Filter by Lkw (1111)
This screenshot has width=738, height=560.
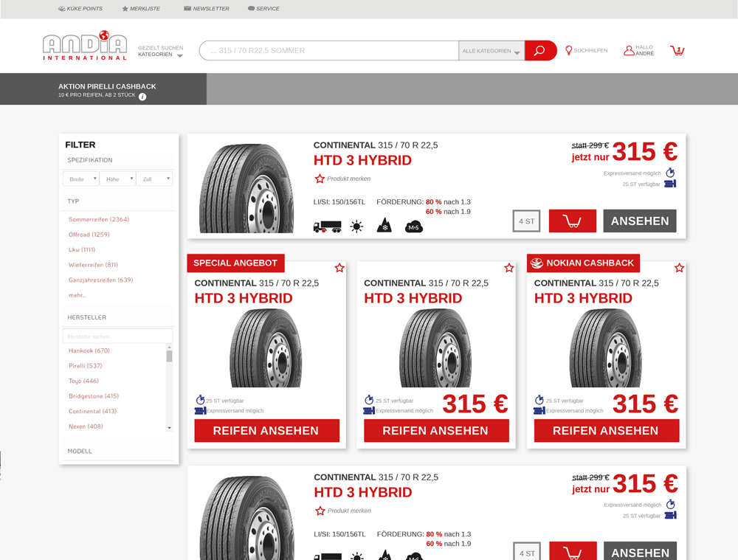(82, 249)
